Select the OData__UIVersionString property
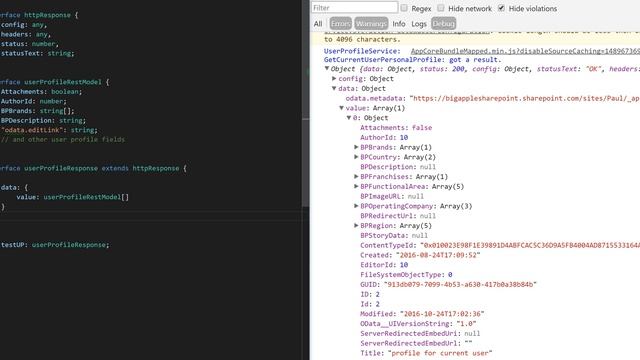Image resolution: width=640 pixels, height=360 pixels. [418, 324]
